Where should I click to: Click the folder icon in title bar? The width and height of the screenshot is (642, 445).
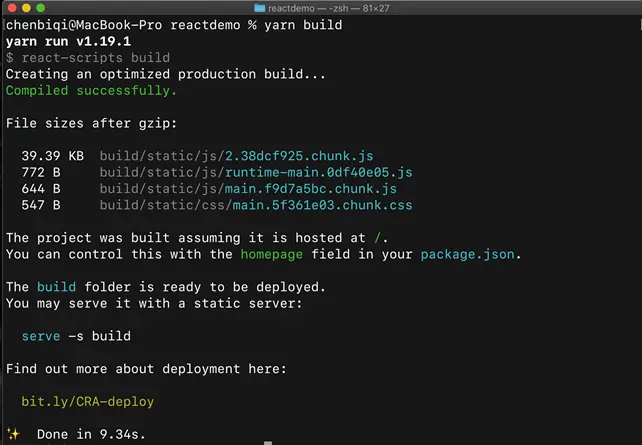(x=260, y=8)
